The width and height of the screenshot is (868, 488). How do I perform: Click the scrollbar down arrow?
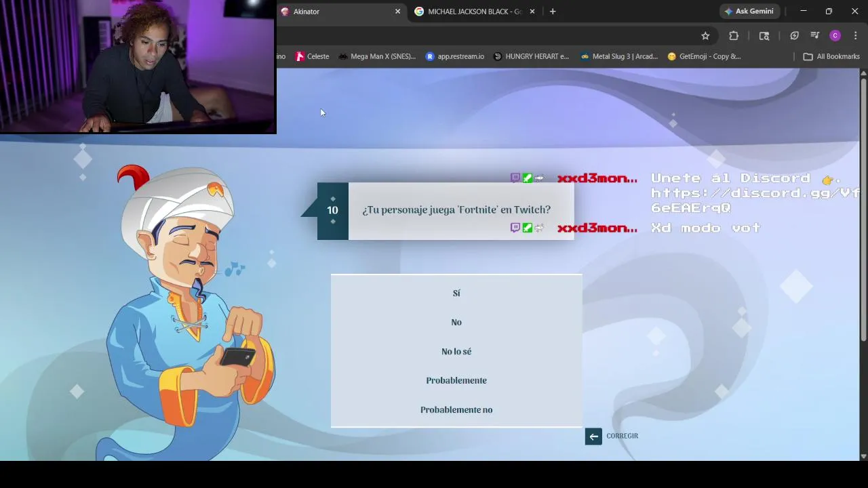click(x=863, y=456)
